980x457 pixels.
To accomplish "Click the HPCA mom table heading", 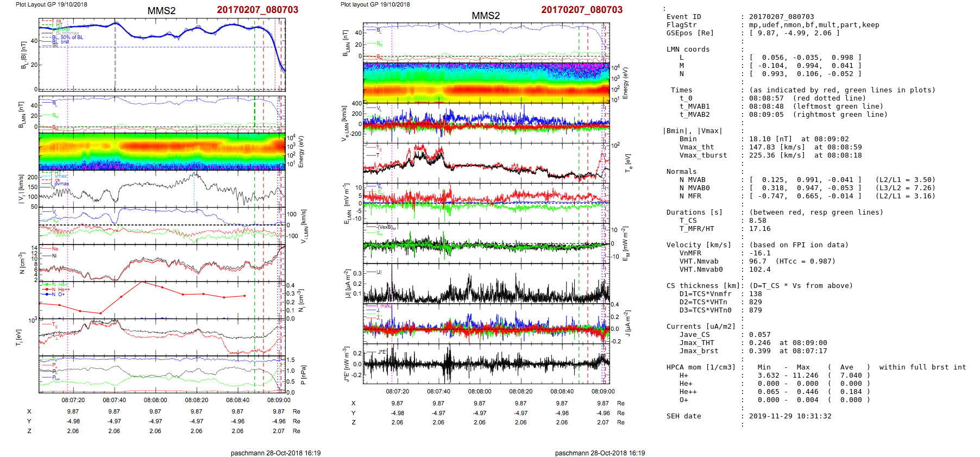I will coord(701,367).
